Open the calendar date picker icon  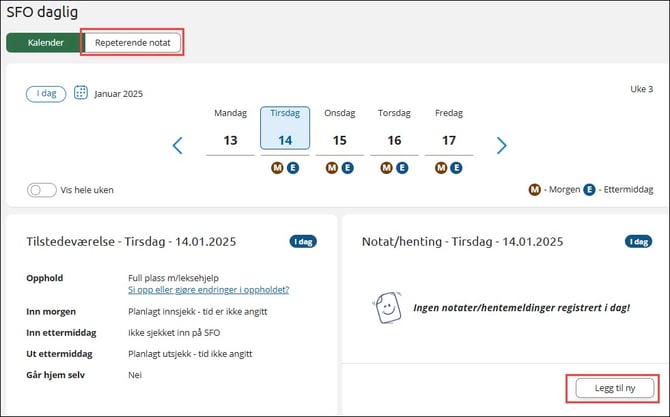tap(81, 93)
